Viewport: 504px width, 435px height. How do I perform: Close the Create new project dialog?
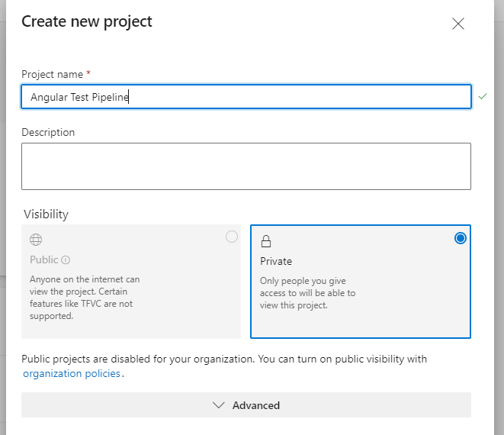(458, 24)
